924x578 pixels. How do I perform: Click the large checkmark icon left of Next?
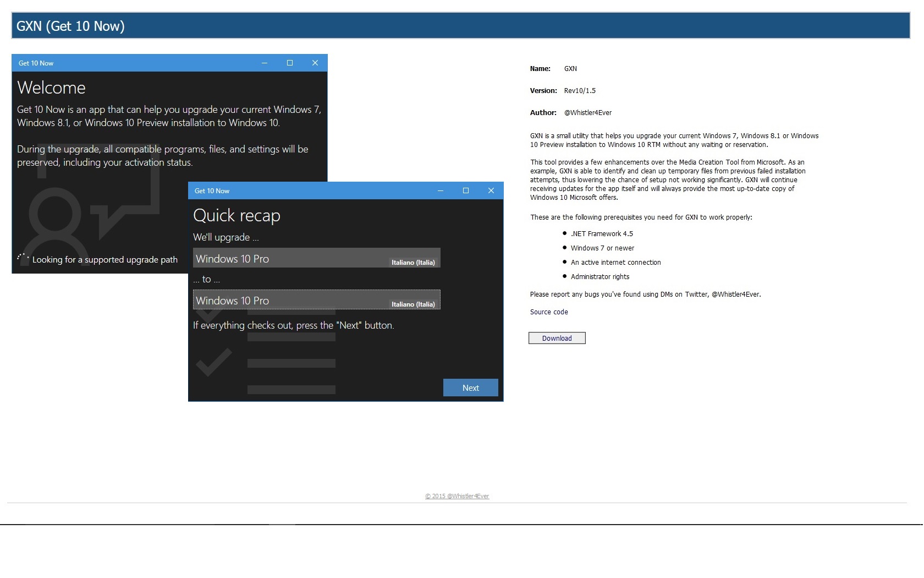point(214,362)
